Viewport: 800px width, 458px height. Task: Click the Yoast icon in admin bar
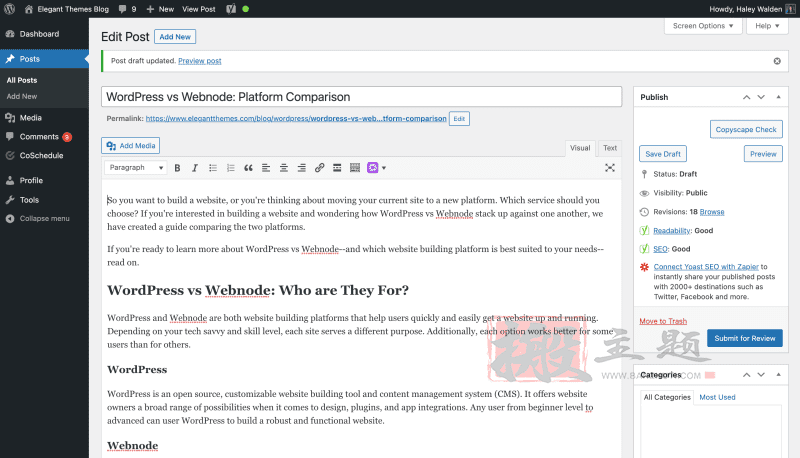231,9
